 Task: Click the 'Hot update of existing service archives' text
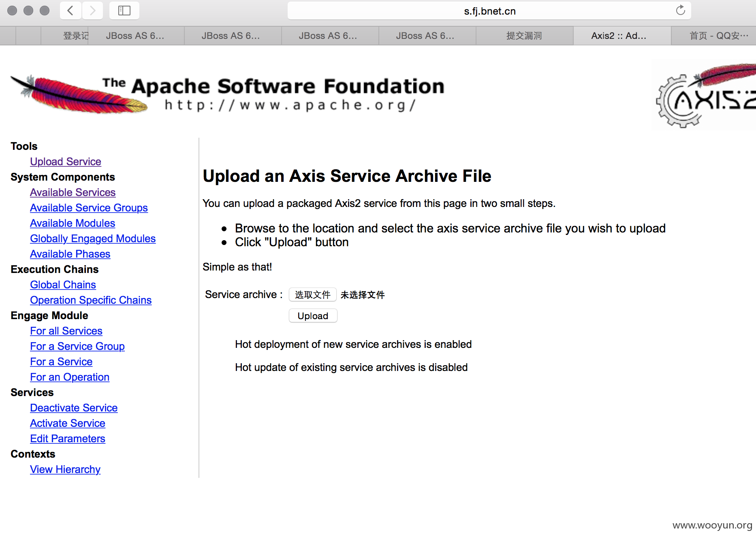351,367
